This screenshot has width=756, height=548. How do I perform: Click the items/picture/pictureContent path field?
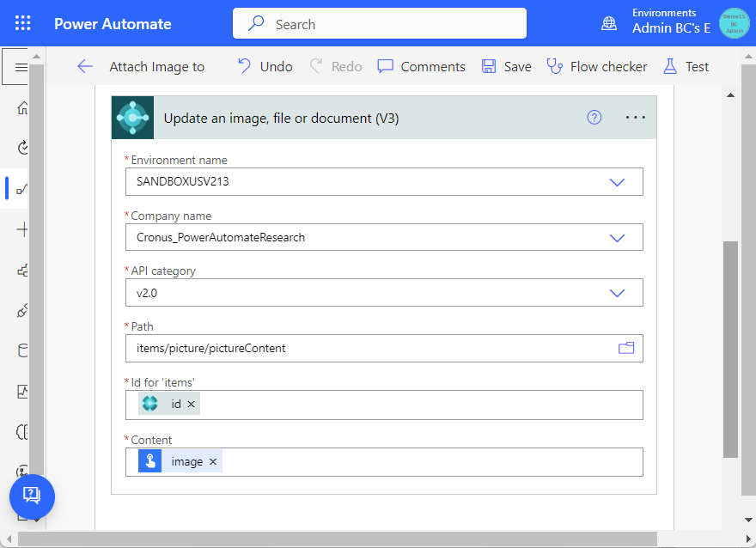(x=384, y=349)
